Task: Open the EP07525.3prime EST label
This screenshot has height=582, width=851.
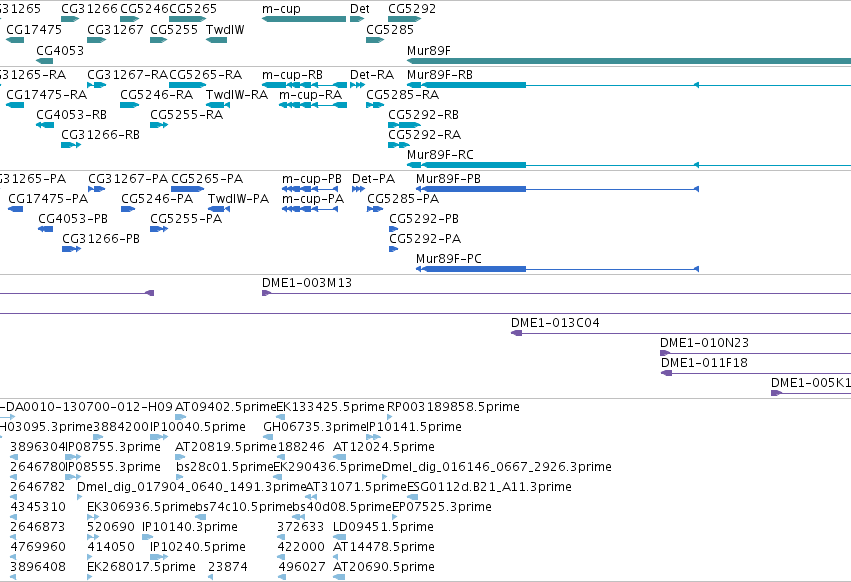Action: point(442,507)
